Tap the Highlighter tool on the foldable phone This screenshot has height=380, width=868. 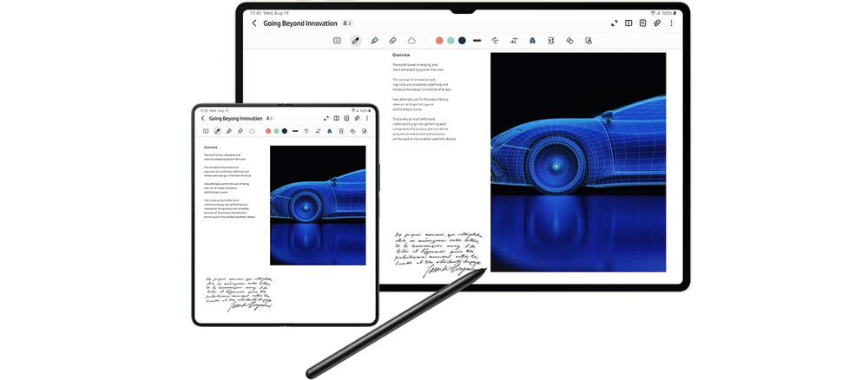[x=229, y=131]
